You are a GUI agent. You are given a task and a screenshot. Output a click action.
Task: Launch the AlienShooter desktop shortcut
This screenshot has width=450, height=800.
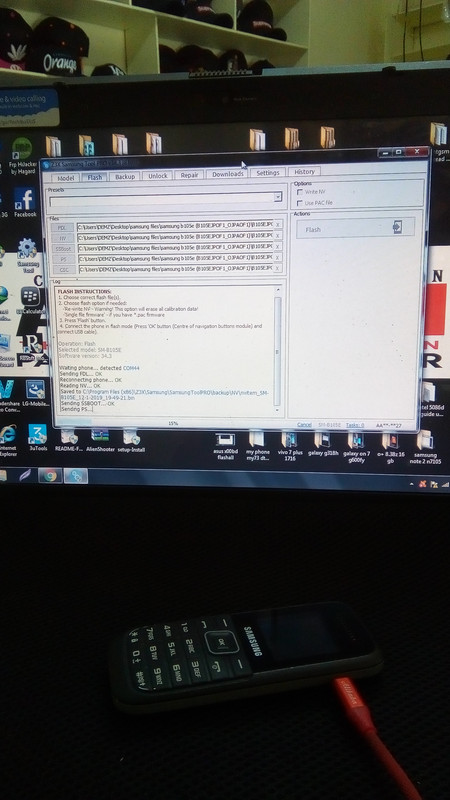[100, 440]
